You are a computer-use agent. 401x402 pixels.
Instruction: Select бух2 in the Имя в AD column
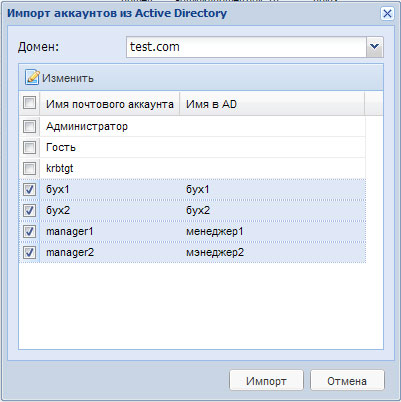coord(198,210)
